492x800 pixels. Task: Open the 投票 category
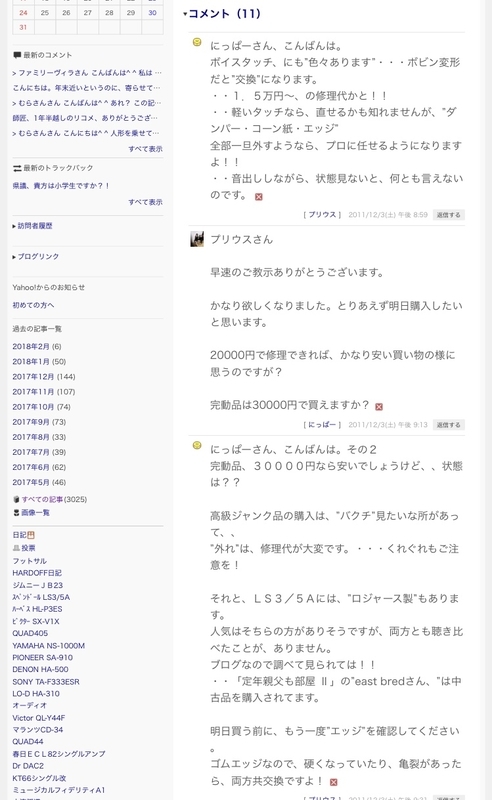[28, 548]
